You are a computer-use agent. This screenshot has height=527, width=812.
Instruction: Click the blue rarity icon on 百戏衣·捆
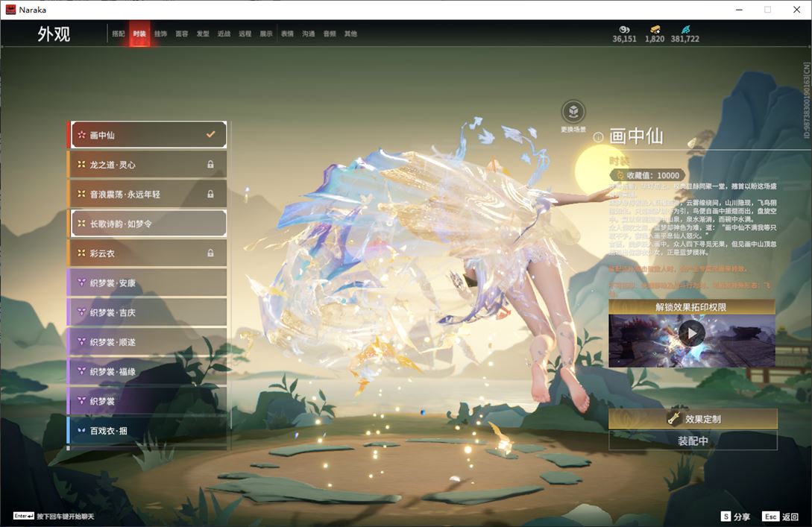81,430
